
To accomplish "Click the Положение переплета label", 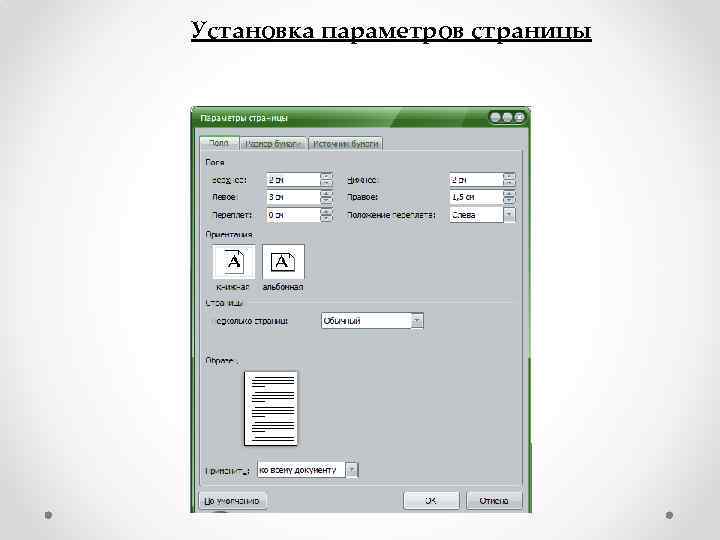I will pyautogui.click(x=391, y=215).
